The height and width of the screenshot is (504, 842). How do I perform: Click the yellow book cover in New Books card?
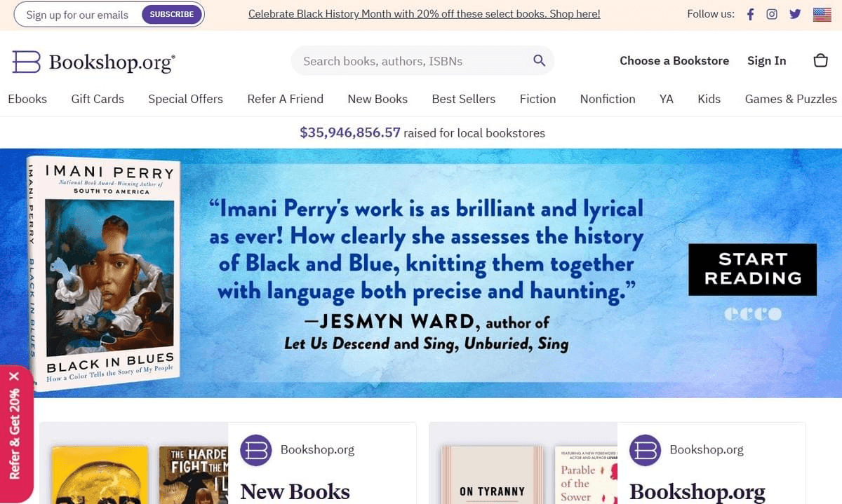point(100,475)
